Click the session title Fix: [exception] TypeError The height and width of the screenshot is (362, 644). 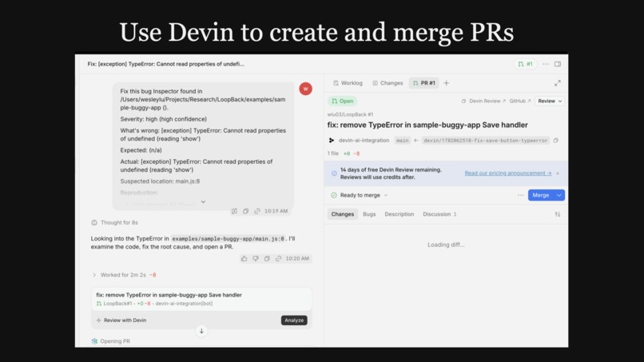pos(166,64)
